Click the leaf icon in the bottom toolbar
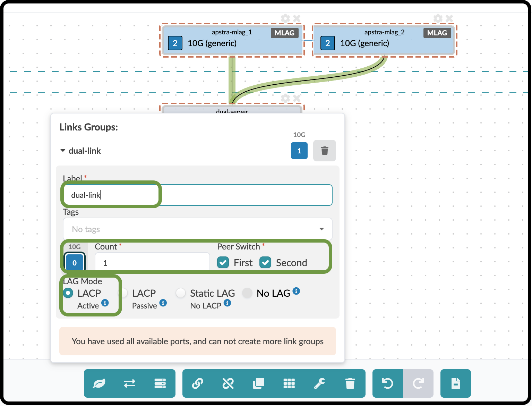The width and height of the screenshot is (532, 406). click(99, 383)
